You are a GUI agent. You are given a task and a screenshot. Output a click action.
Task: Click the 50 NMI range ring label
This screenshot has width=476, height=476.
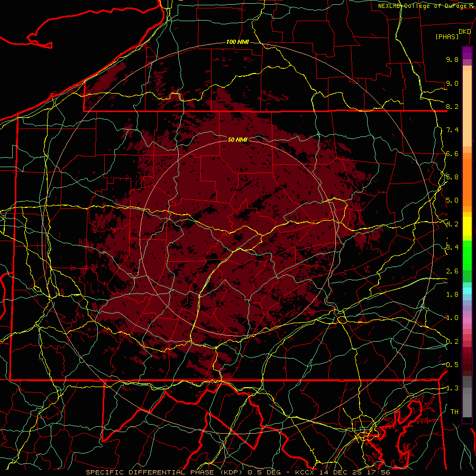coord(237,140)
